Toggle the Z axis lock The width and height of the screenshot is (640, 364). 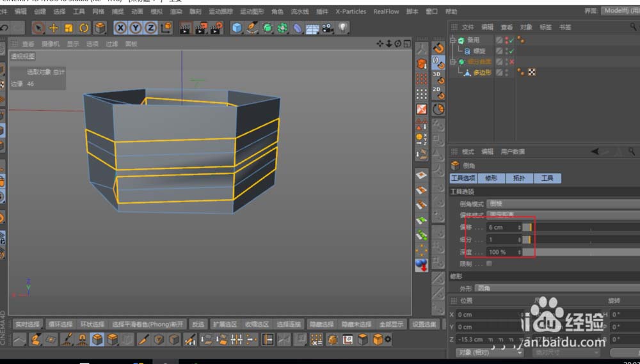click(151, 28)
